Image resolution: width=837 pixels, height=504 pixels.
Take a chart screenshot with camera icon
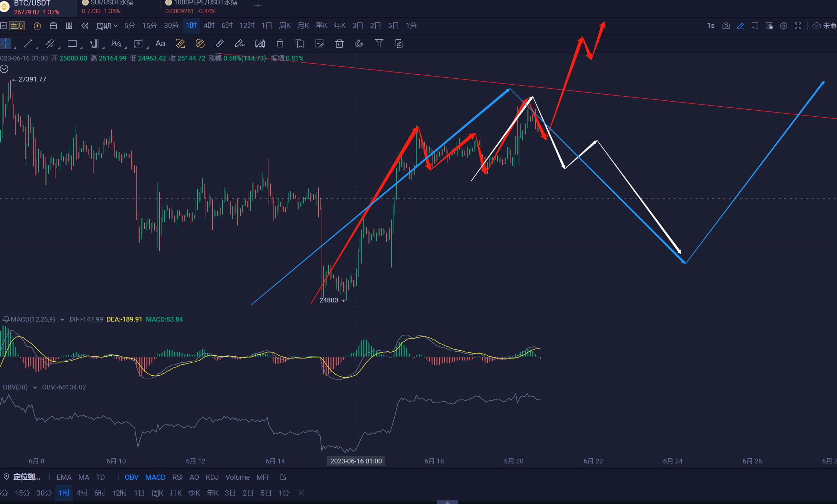click(x=726, y=26)
